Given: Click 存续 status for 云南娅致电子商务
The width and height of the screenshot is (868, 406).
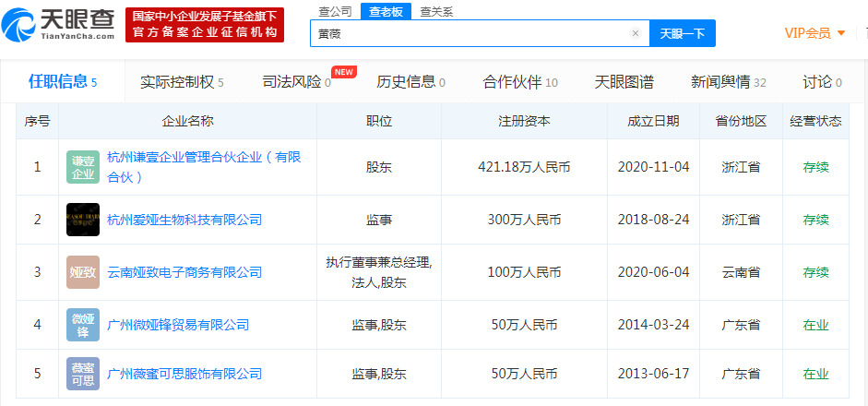Looking at the screenshot, I should click(816, 272).
